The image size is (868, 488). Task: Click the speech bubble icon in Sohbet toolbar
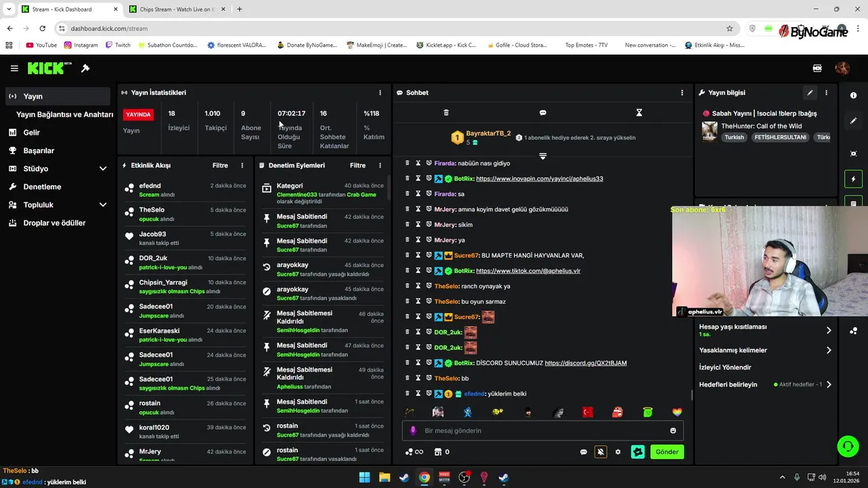pyautogui.click(x=543, y=113)
